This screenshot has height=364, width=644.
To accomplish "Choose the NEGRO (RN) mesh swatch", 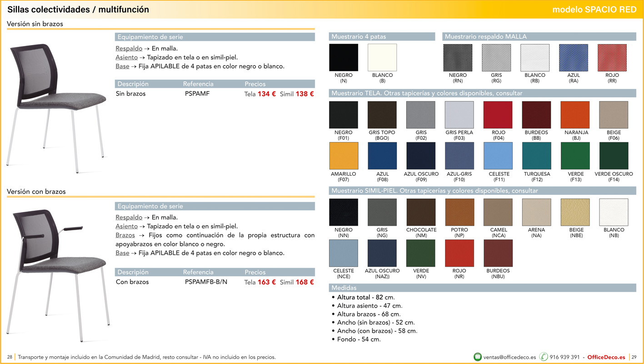I will (458, 57).
